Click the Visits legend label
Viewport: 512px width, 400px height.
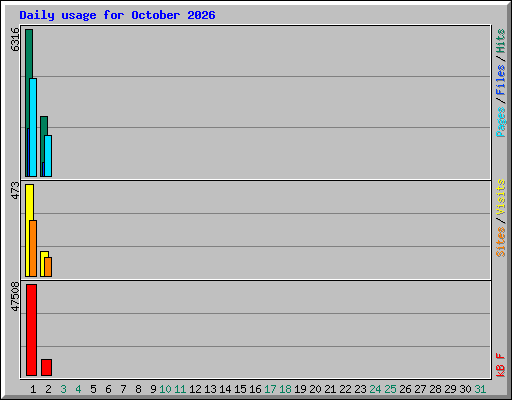(x=501, y=198)
